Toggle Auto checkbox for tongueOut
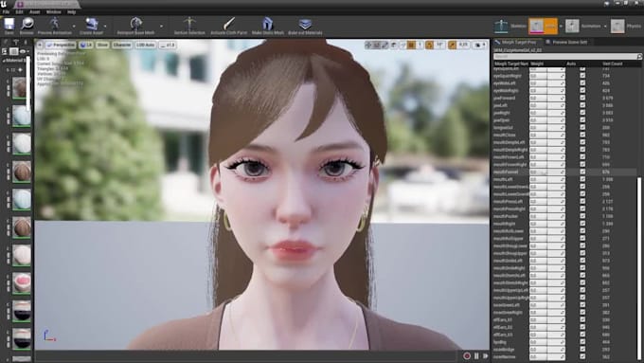 pos(582,127)
